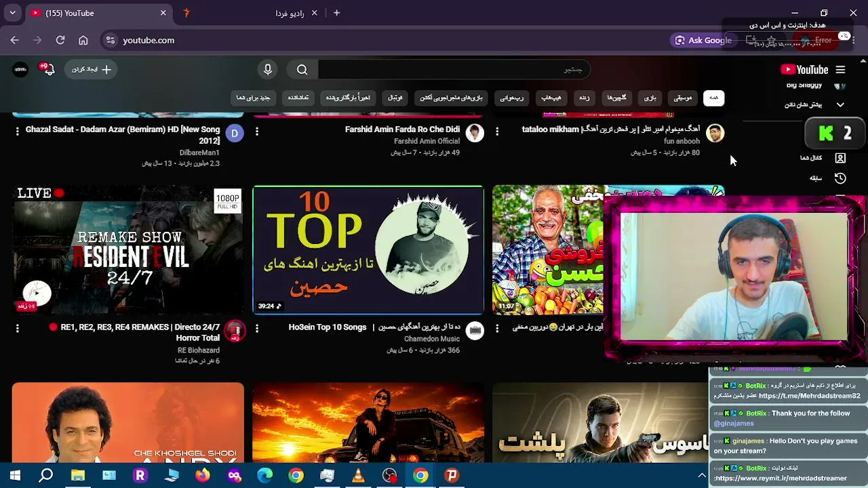Open File Explorer from the taskbar
868x488 pixels.
[x=78, y=476]
